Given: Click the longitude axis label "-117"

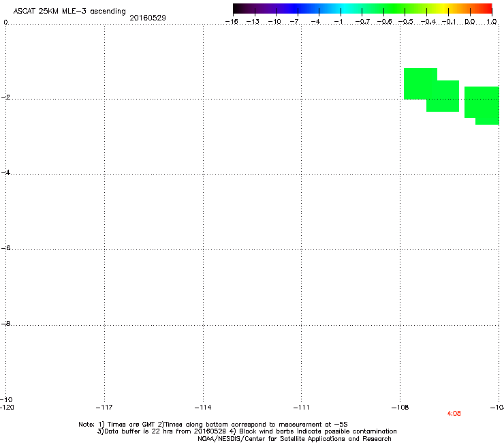Looking at the screenshot, I should (104, 408).
